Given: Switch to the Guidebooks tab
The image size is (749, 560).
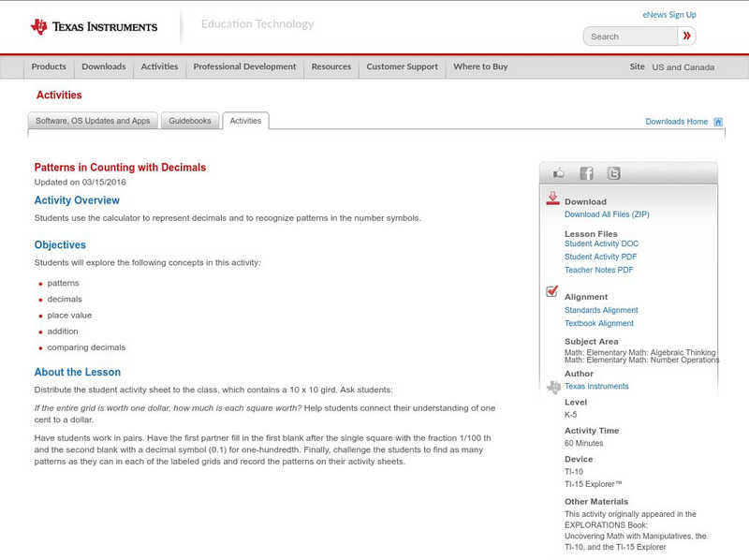Looking at the screenshot, I should tap(190, 120).
